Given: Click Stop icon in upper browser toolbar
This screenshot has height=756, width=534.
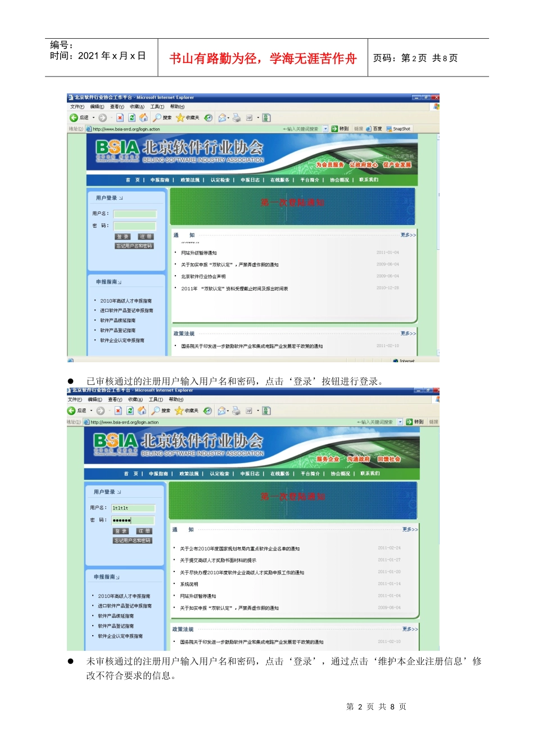Looking at the screenshot, I should 120,118.
